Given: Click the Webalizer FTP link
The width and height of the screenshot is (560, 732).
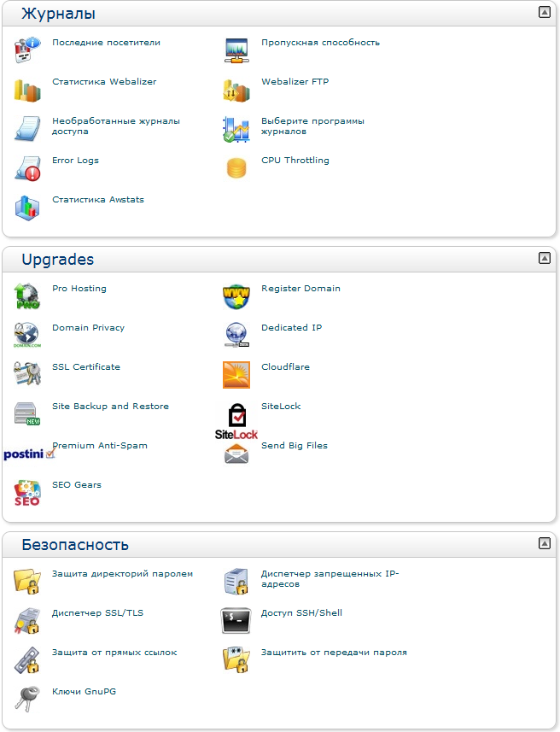Looking at the screenshot, I should 295,82.
